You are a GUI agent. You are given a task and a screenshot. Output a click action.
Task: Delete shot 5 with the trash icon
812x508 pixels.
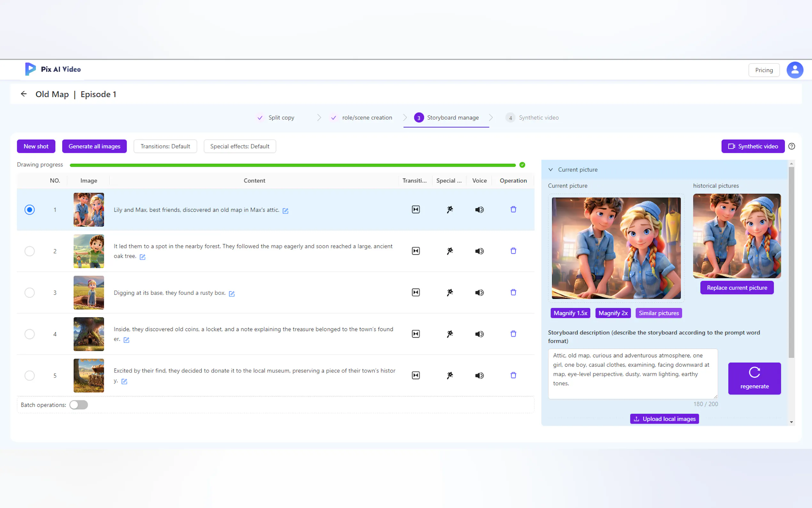pos(513,375)
